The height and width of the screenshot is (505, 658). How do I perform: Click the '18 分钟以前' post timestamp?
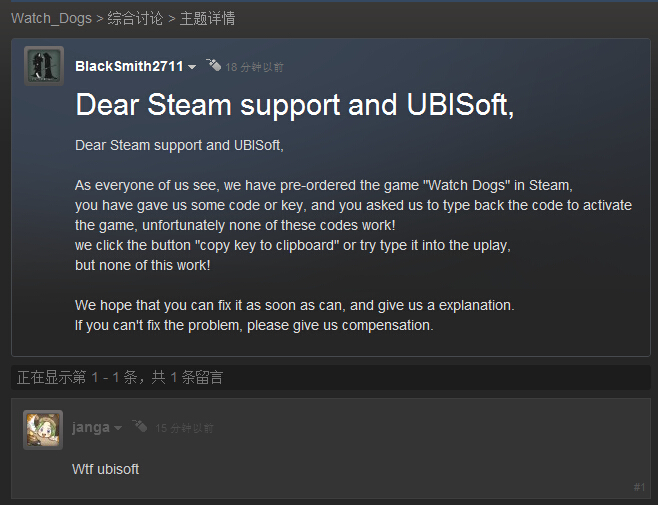coord(254,67)
